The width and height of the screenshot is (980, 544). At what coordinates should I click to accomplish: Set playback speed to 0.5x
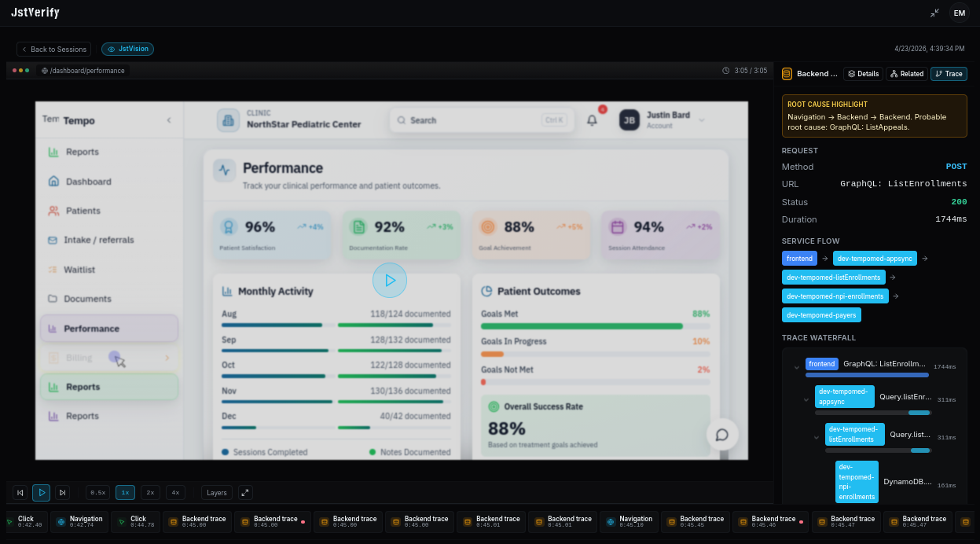coord(97,493)
